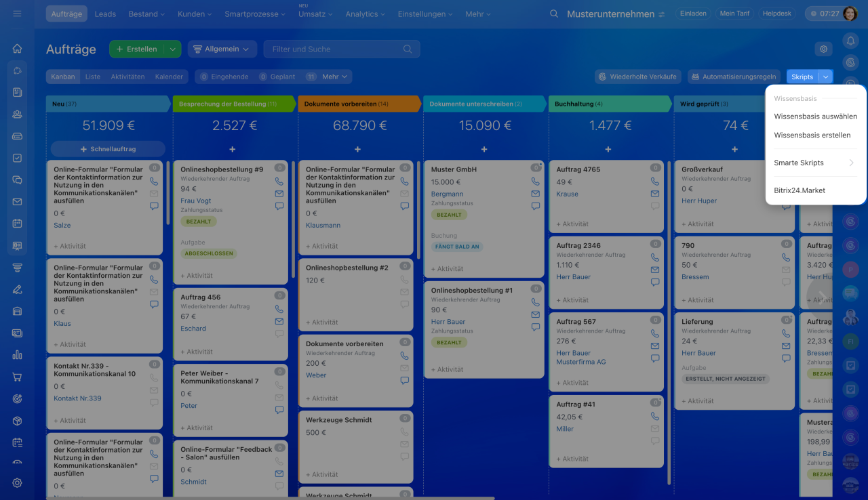Screen dimensions: 868x500
Task: Open the contacts people icon in left sidebar
Action: [x=17, y=114]
